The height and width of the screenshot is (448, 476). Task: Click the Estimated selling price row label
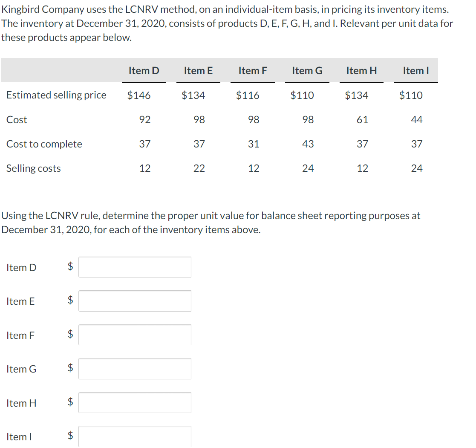tap(56, 95)
